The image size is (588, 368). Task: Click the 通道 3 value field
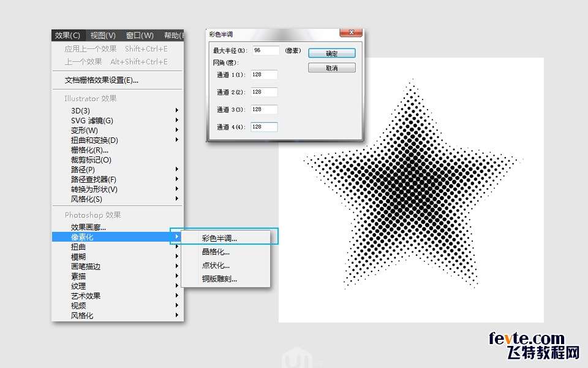264,109
